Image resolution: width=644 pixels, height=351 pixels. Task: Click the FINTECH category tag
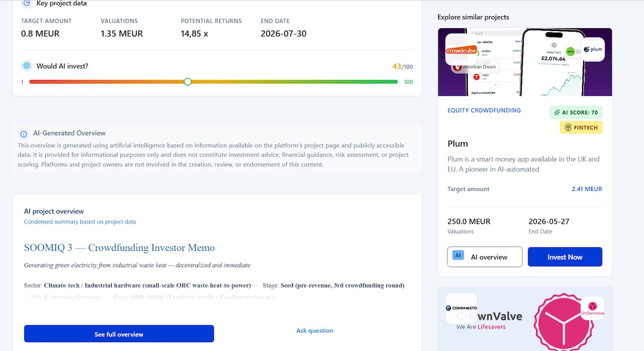581,127
